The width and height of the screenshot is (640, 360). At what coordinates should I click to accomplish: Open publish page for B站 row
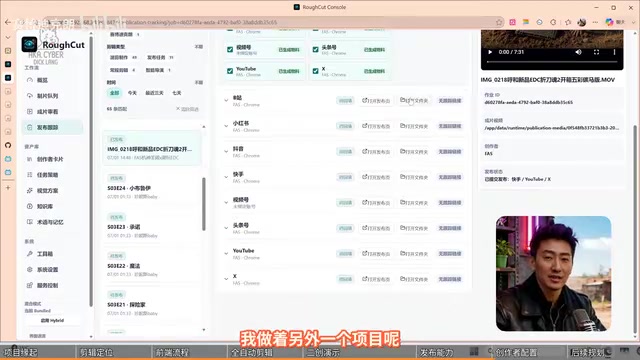(x=376, y=100)
